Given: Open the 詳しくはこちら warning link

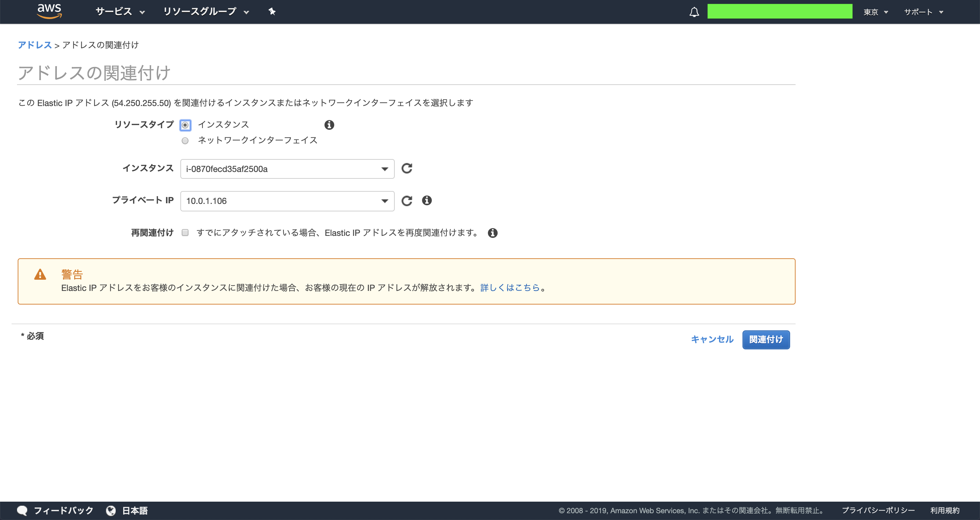Looking at the screenshot, I should click(510, 288).
